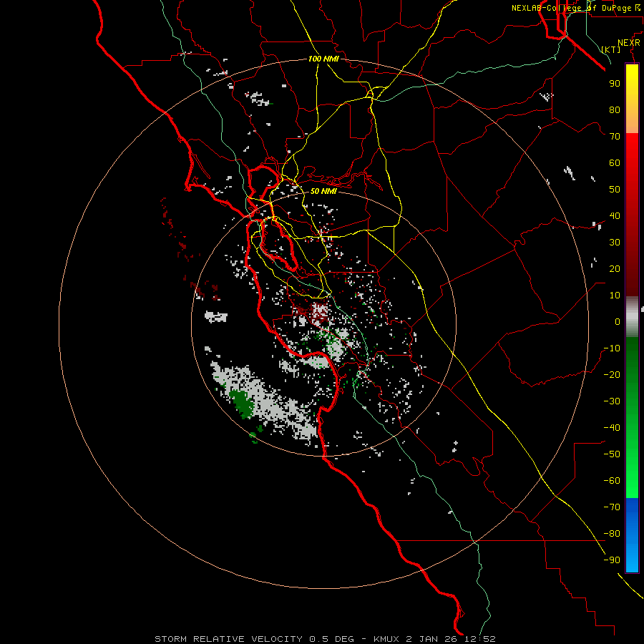Click "0.5 DEG" in the bottom caption

332,639
